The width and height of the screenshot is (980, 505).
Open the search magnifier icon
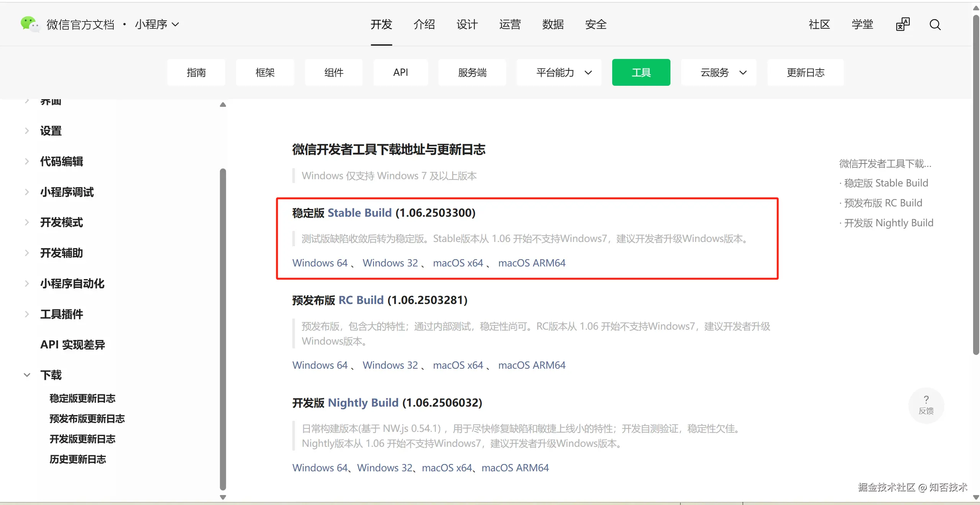935,25
